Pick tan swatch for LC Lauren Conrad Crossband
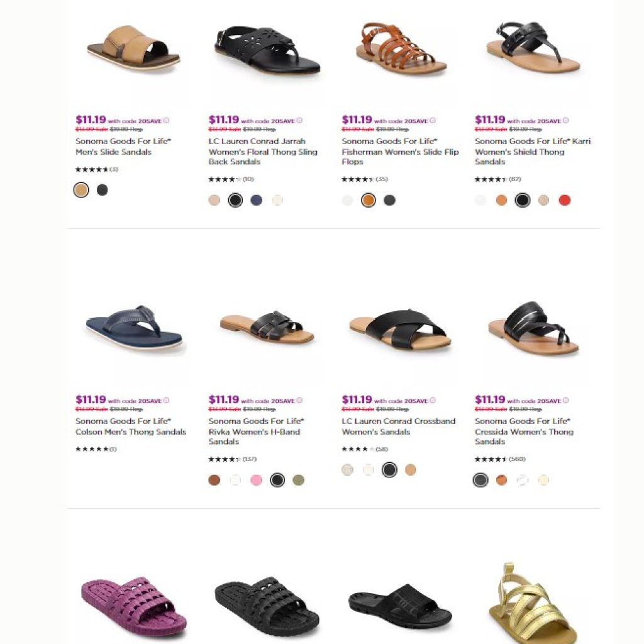Image resolution: width=644 pixels, height=644 pixels. pyautogui.click(x=410, y=469)
